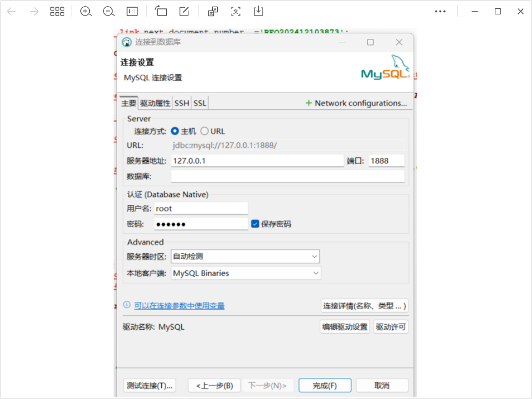Click the empty 数据库 input field
The width and height of the screenshot is (532, 399).
288,176
